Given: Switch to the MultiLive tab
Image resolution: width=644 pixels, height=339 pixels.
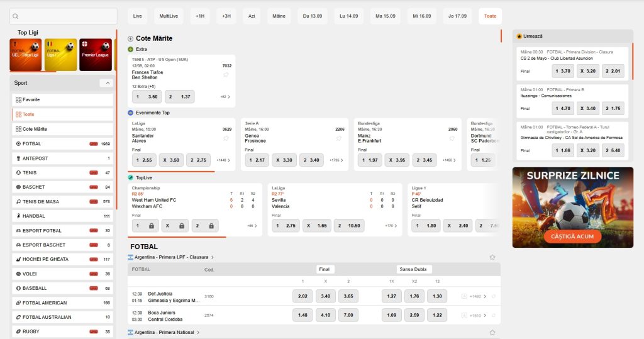Looking at the screenshot, I should [169, 16].
